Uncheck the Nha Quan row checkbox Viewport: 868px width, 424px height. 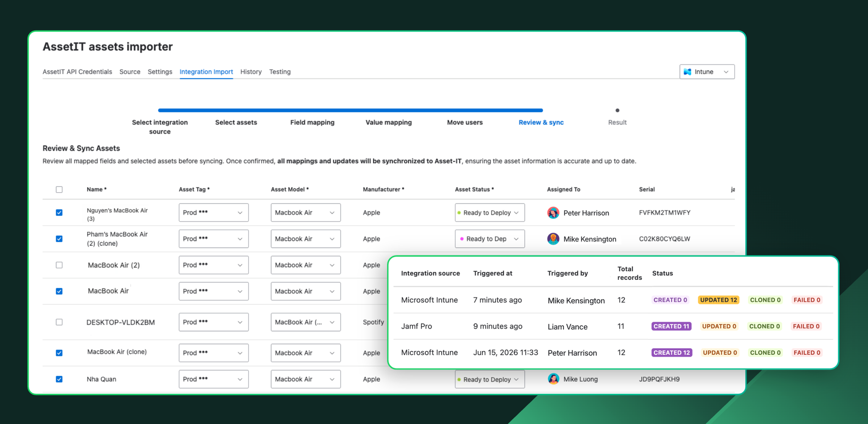click(59, 379)
